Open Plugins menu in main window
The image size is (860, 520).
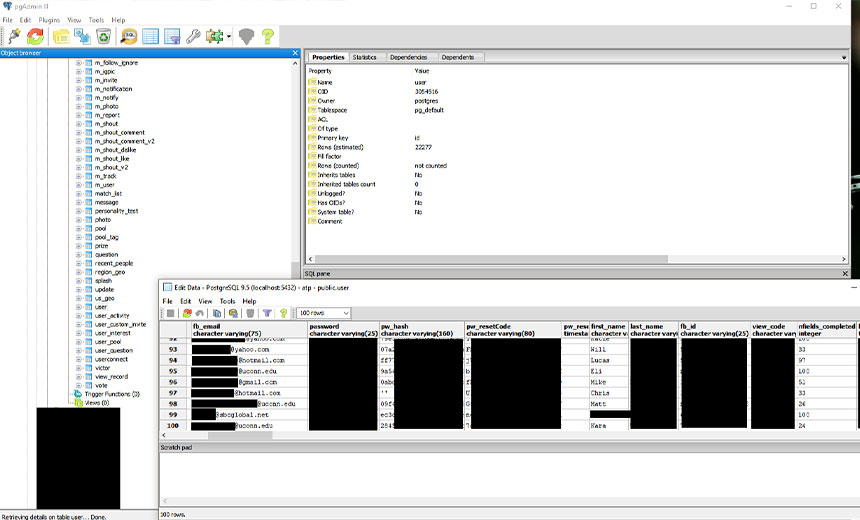pos(49,20)
